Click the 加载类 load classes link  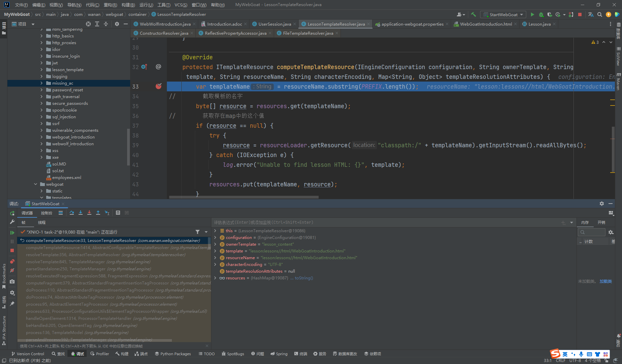point(605,281)
